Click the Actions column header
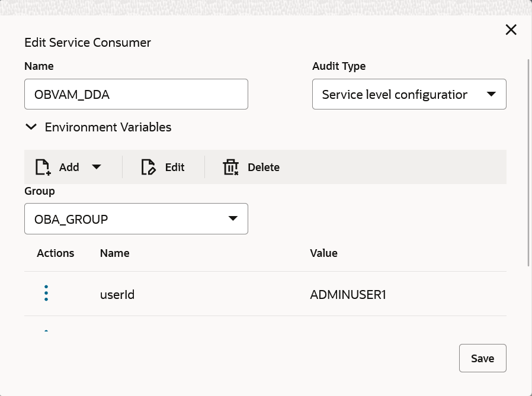Viewport: 532px width, 396px height. [55, 253]
